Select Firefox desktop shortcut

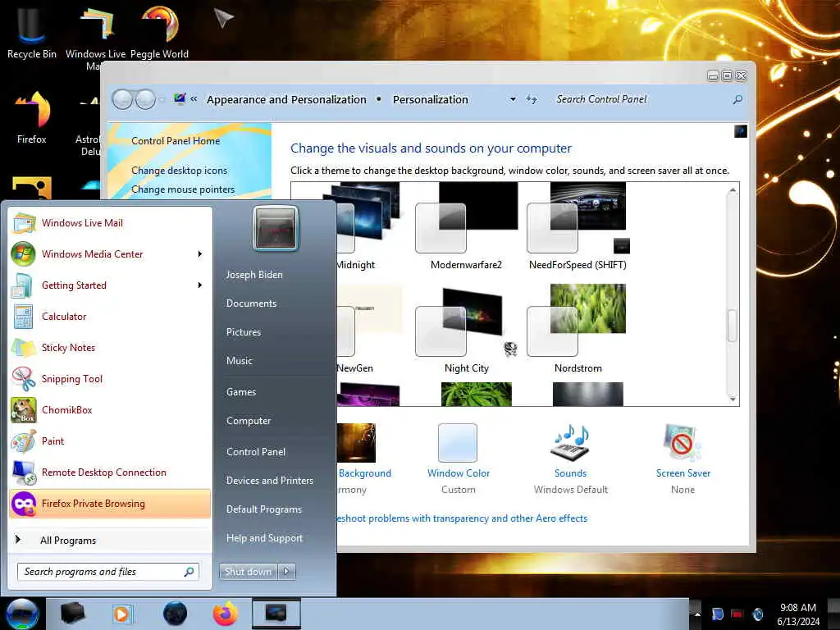[x=32, y=116]
